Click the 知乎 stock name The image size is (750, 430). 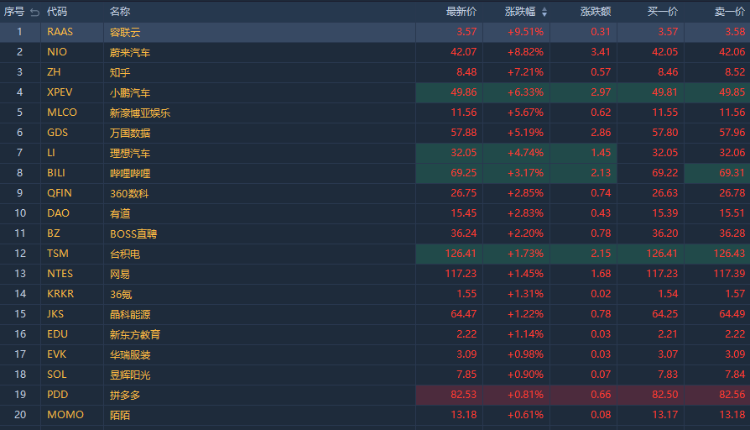(x=120, y=72)
